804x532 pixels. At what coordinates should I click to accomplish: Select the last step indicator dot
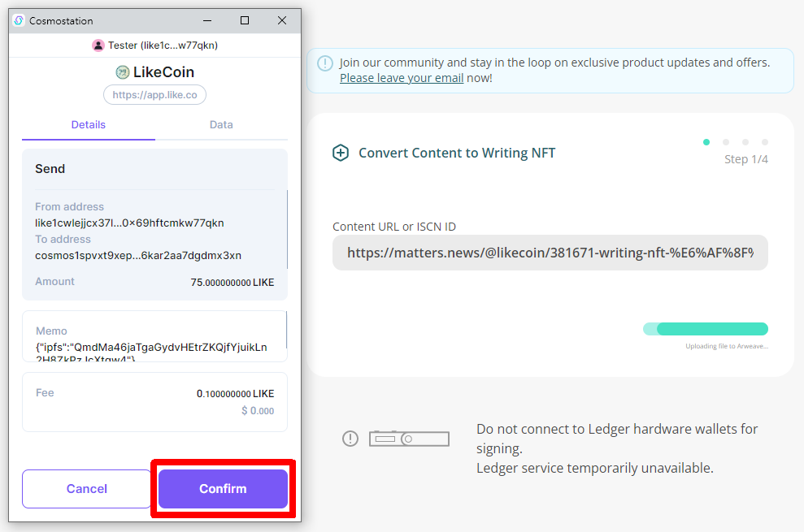765,142
